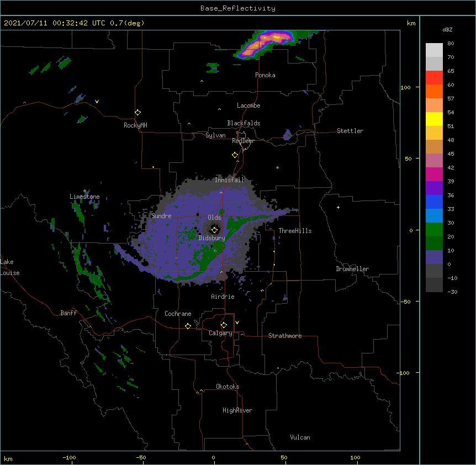Image resolution: width=476 pixels, height=465 pixels.
Task: Click the white asterisk marker above Limestone
Action: (85, 191)
